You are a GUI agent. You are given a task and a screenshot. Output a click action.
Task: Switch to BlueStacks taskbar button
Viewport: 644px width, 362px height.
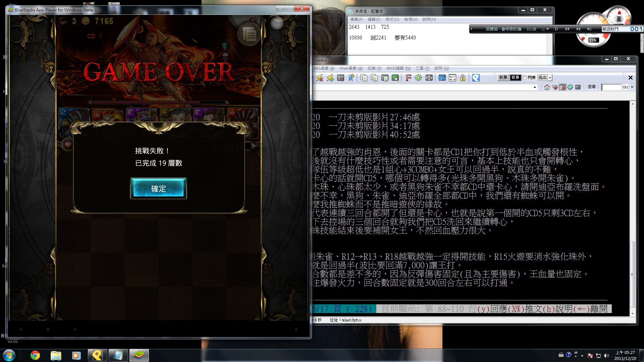coord(139,355)
